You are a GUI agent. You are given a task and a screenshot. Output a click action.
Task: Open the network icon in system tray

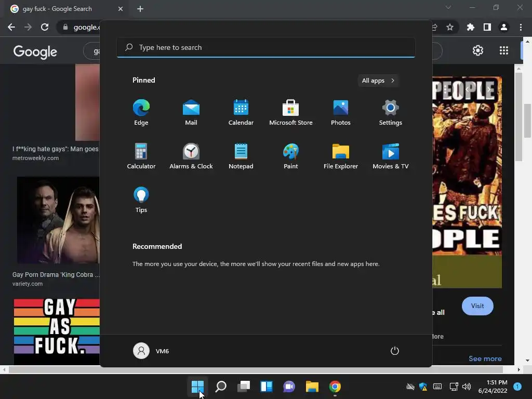[454, 387]
